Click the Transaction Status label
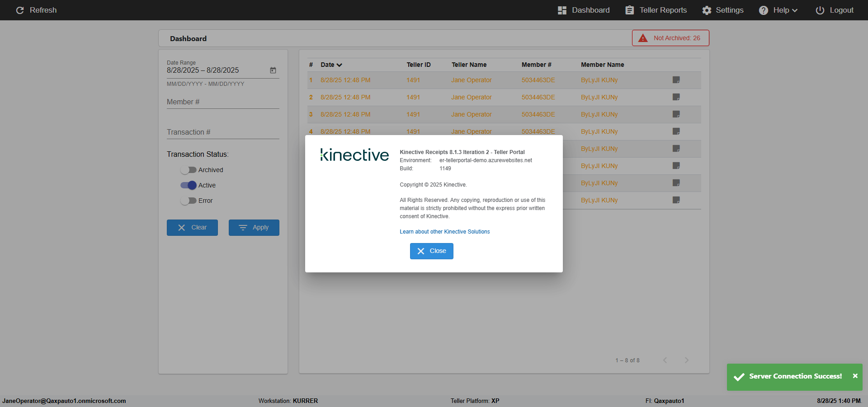Screen dimensions: 868x407 [198, 154]
